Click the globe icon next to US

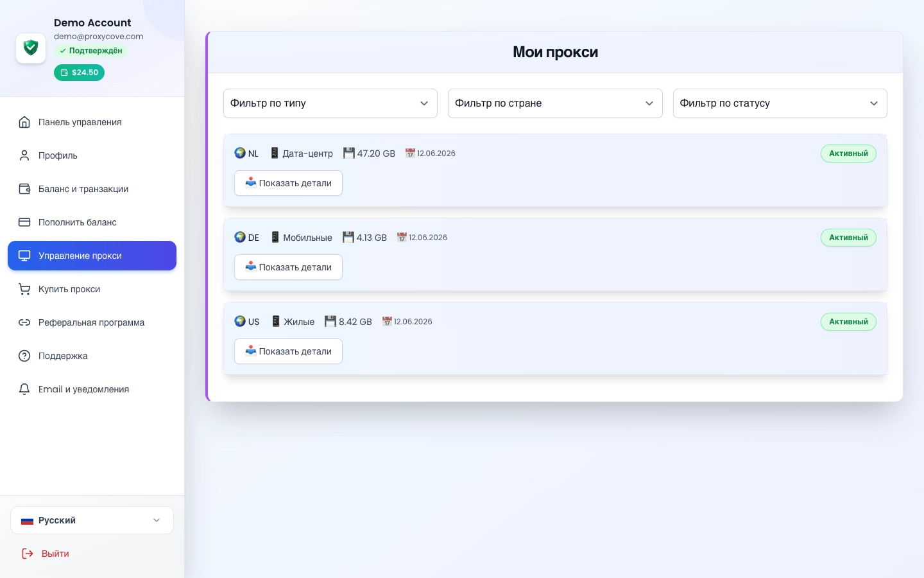[240, 321]
